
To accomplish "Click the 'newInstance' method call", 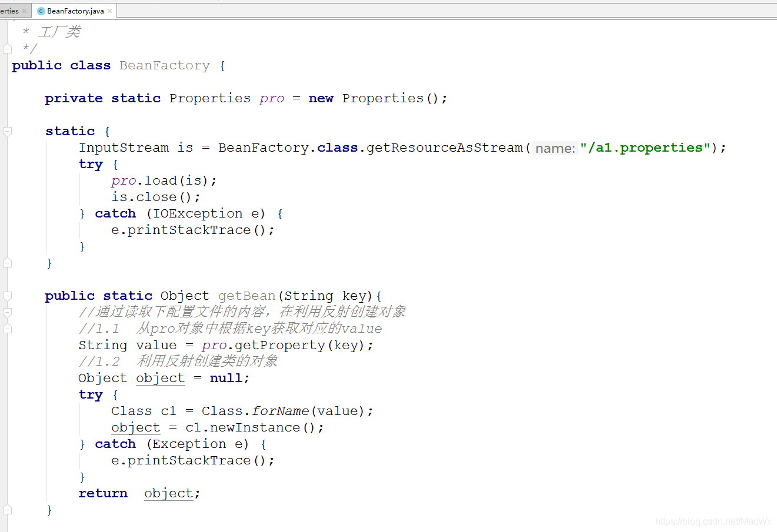I will coord(255,427).
